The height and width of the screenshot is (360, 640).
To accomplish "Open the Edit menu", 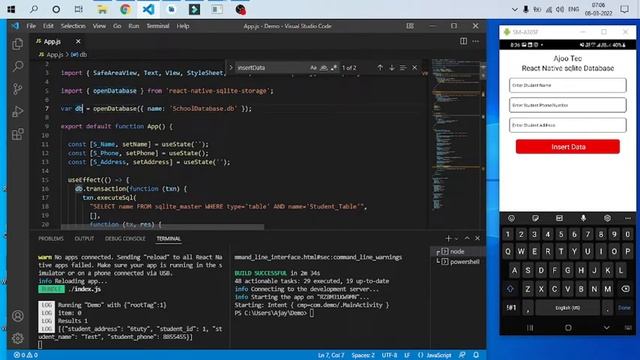I will (48, 26).
